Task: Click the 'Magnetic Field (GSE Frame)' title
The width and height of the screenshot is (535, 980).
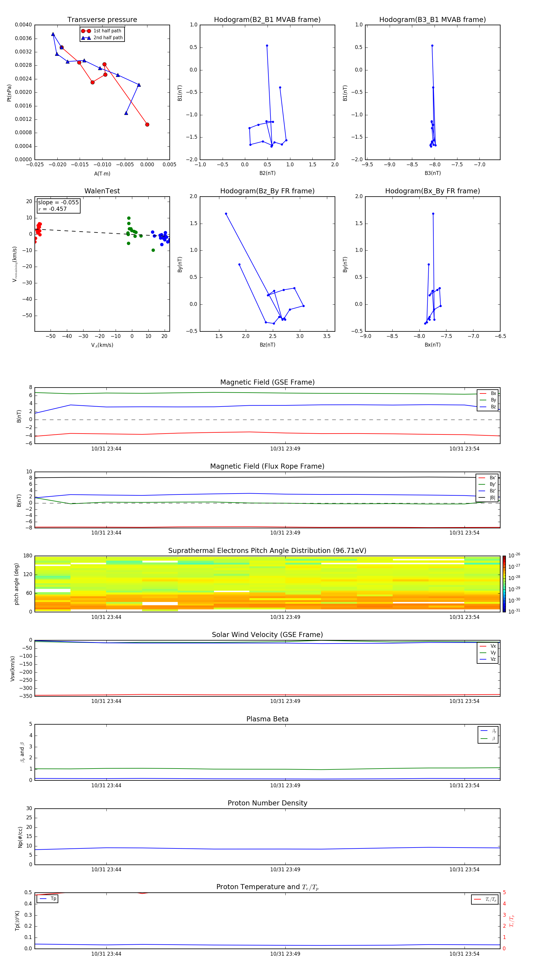Action: (x=267, y=382)
